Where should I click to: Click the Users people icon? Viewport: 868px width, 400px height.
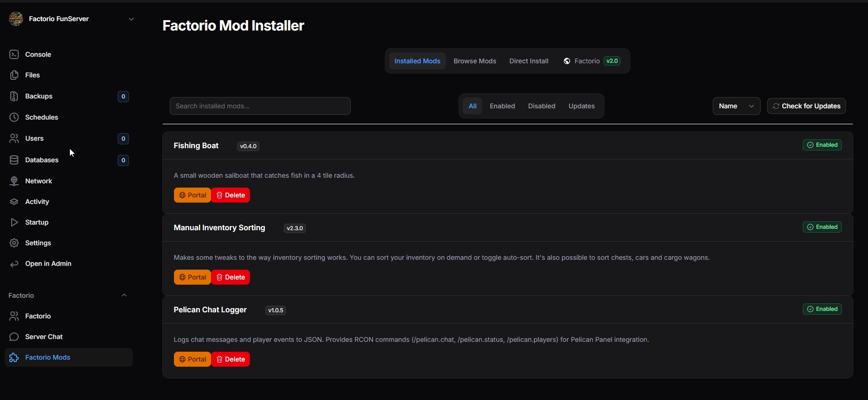(x=14, y=138)
